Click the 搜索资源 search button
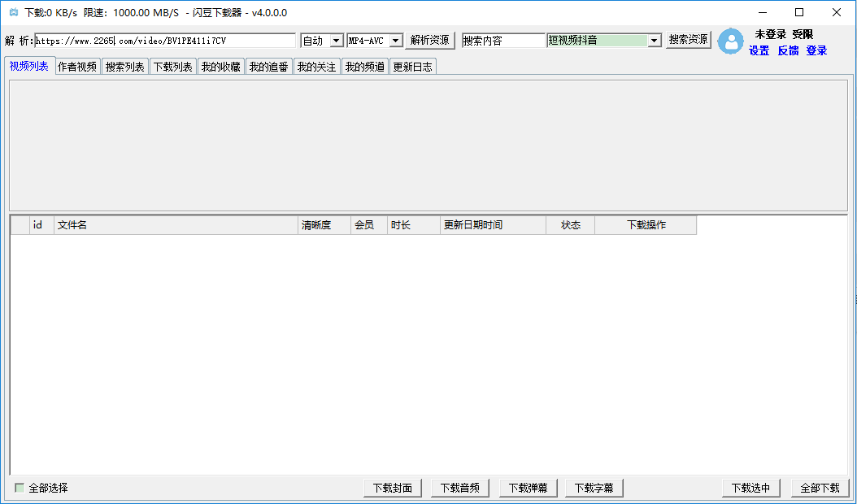 coord(688,39)
